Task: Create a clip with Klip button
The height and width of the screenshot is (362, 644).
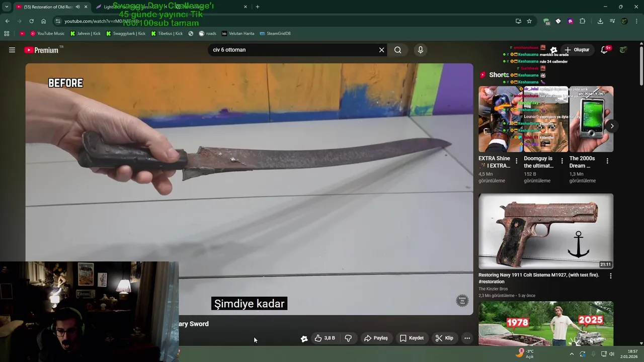Action: pyautogui.click(x=444, y=338)
